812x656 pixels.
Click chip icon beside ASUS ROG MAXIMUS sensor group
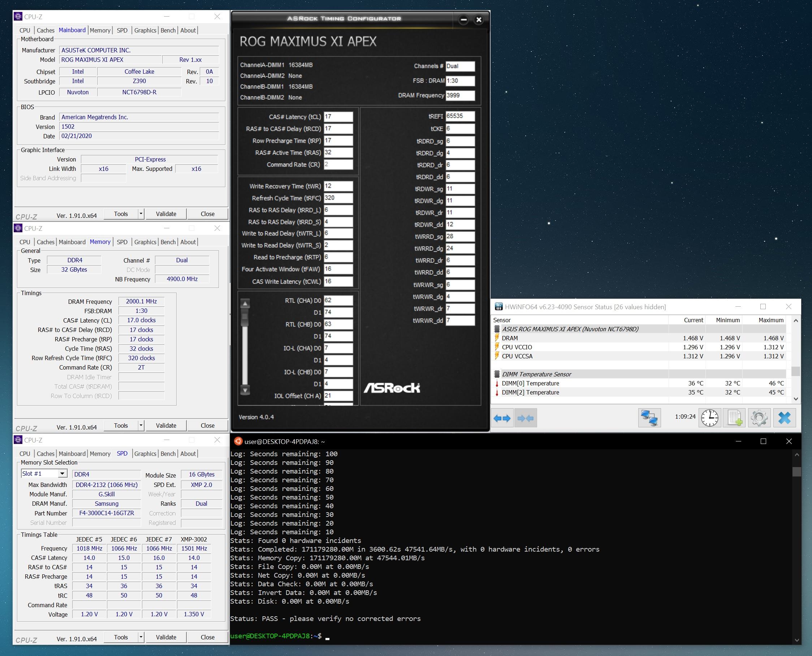point(497,329)
